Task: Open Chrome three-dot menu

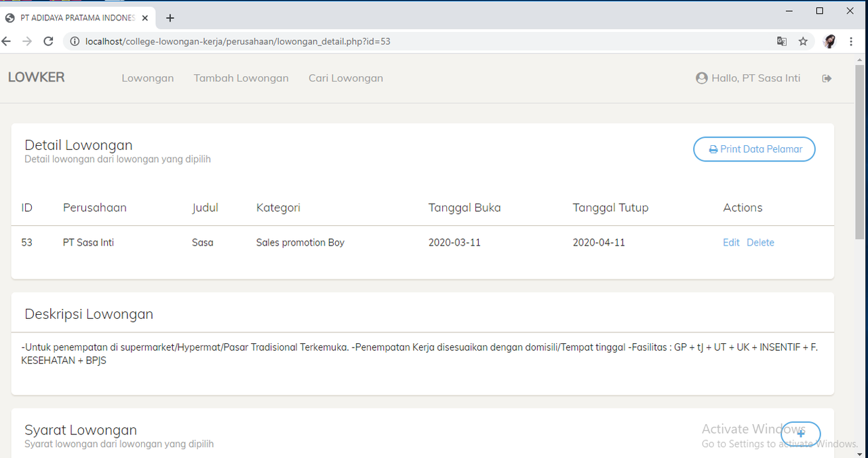Action: [851, 41]
